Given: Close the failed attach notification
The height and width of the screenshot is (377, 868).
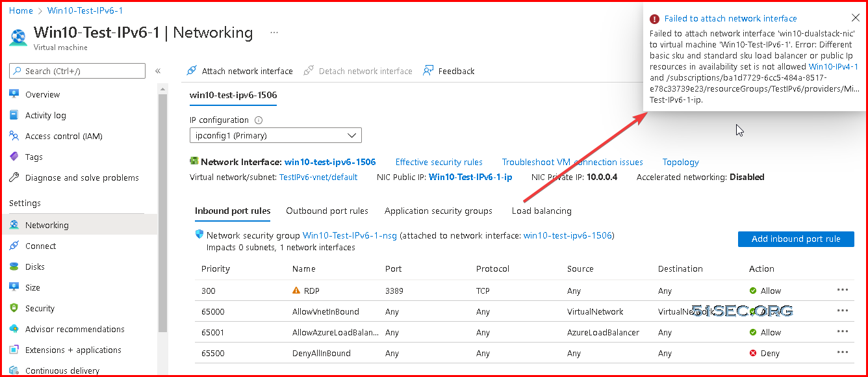Looking at the screenshot, I should tap(855, 18).
